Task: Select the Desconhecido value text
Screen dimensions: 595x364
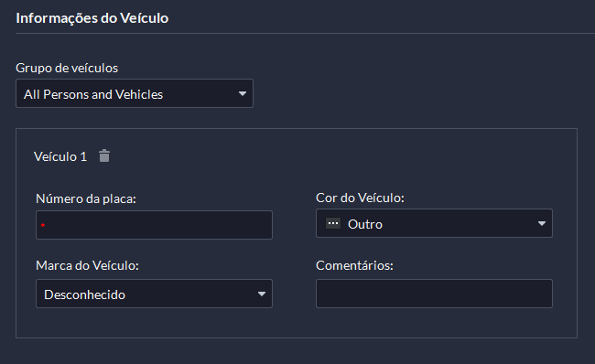Action: [84, 294]
